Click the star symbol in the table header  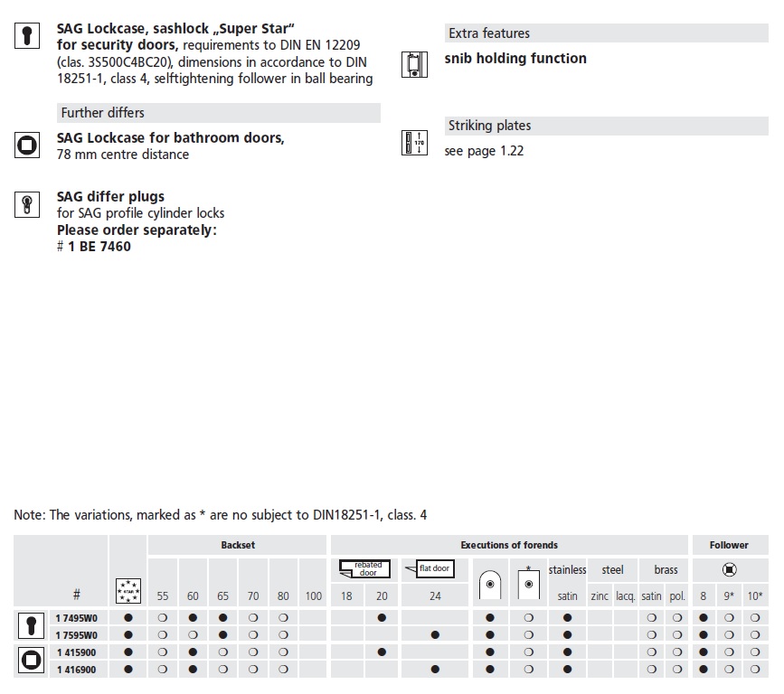pos(128,591)
